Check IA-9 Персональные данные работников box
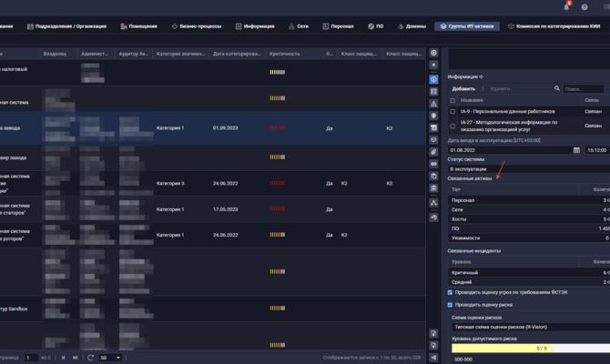 point(452,112)
